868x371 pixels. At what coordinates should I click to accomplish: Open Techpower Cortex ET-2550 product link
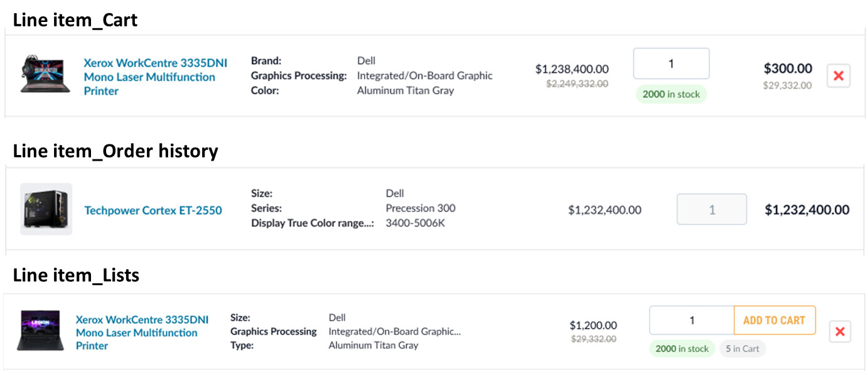click(x=153, y=210)
